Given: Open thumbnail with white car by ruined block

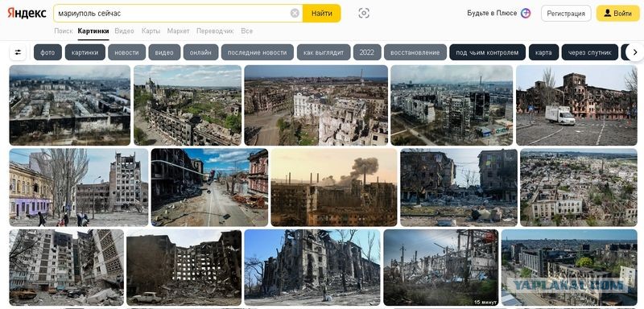Looking at the screenshot, I should 184,267.
